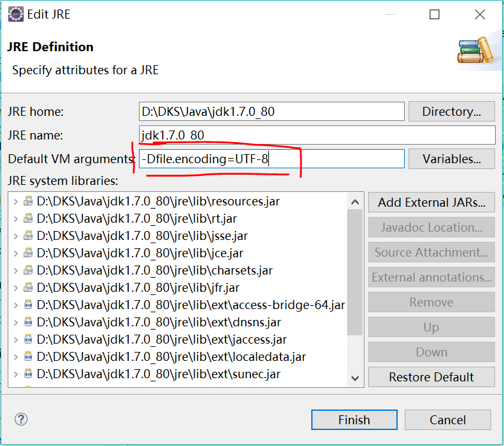
Task: Focus the Default VM arguments field
Action: [272, 159]
